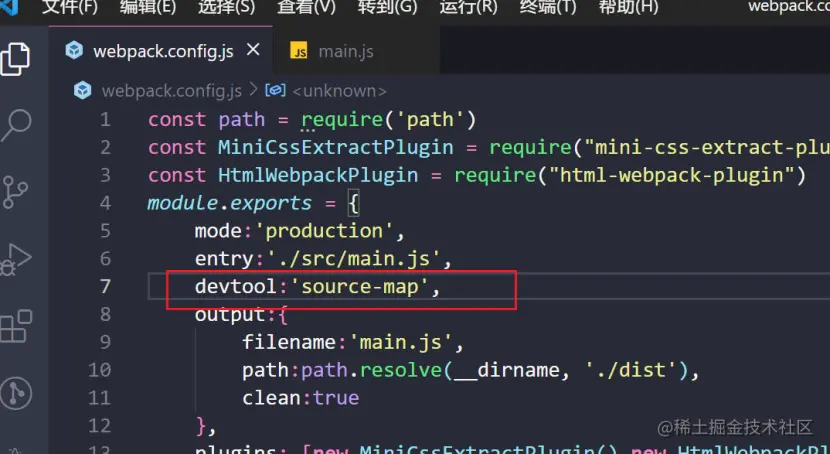This screenshot has height=454, width=830.
Task: Click the HtmlWebpackPlugin constant name
Action: [318, 175]
